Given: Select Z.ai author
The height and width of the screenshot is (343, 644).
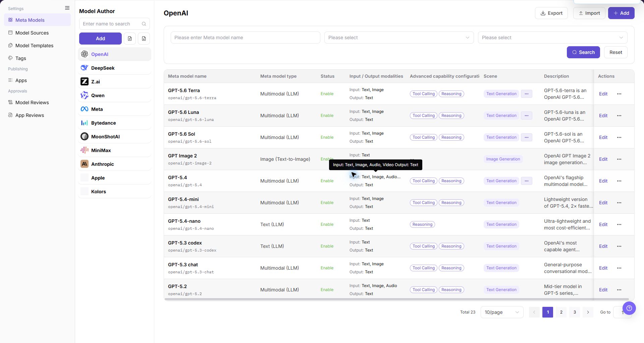Looking at the screenshot, I should point(114,82).
